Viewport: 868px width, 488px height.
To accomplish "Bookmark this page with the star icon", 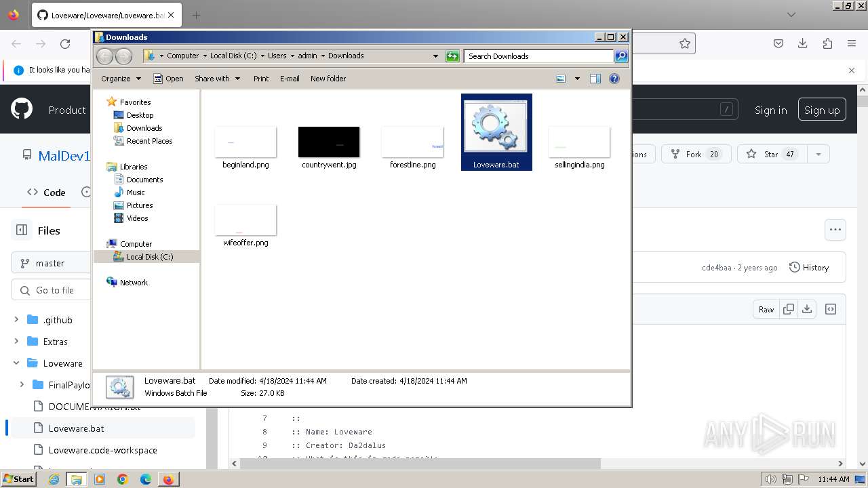I will [685, 43].
